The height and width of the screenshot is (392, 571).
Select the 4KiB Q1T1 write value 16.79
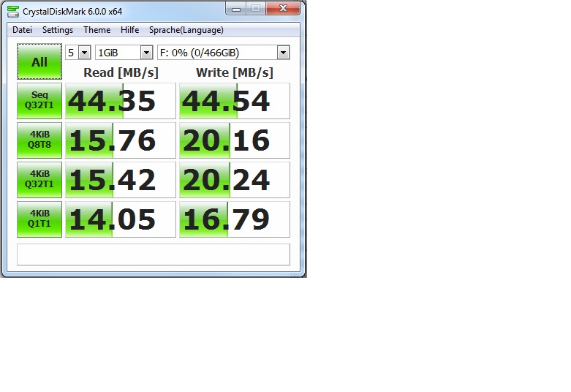coord(234,219)
